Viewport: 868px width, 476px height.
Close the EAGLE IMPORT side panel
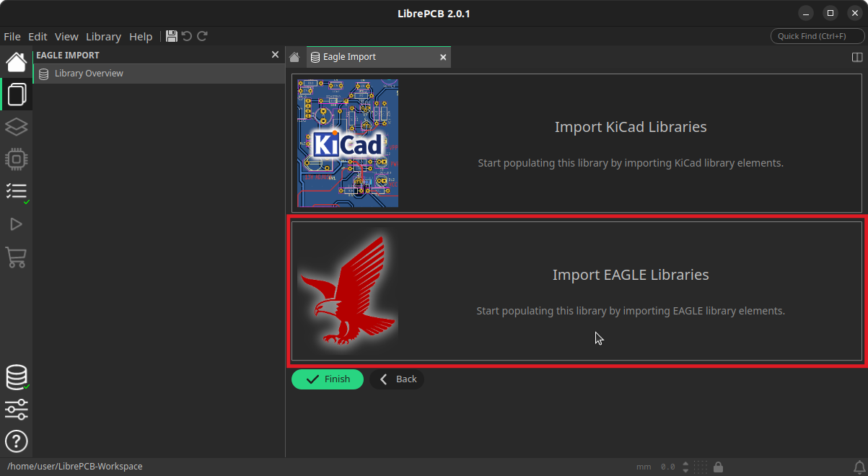click(275, 55)
